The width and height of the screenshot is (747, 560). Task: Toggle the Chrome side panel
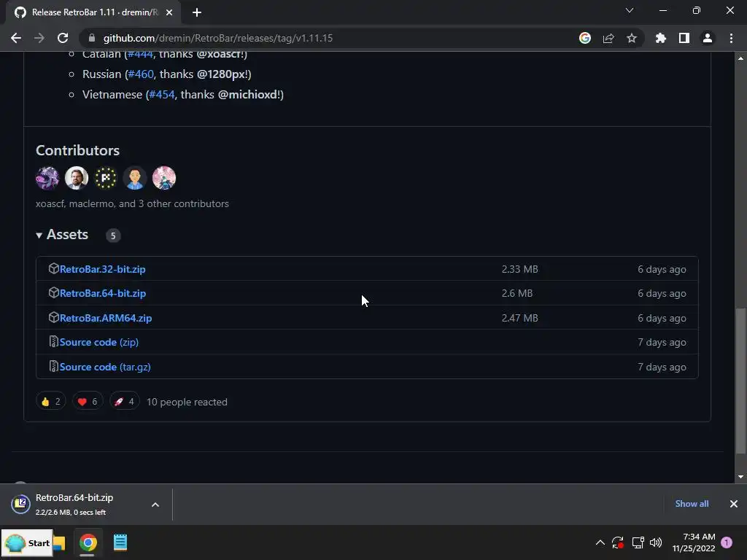tap(684, 38)
